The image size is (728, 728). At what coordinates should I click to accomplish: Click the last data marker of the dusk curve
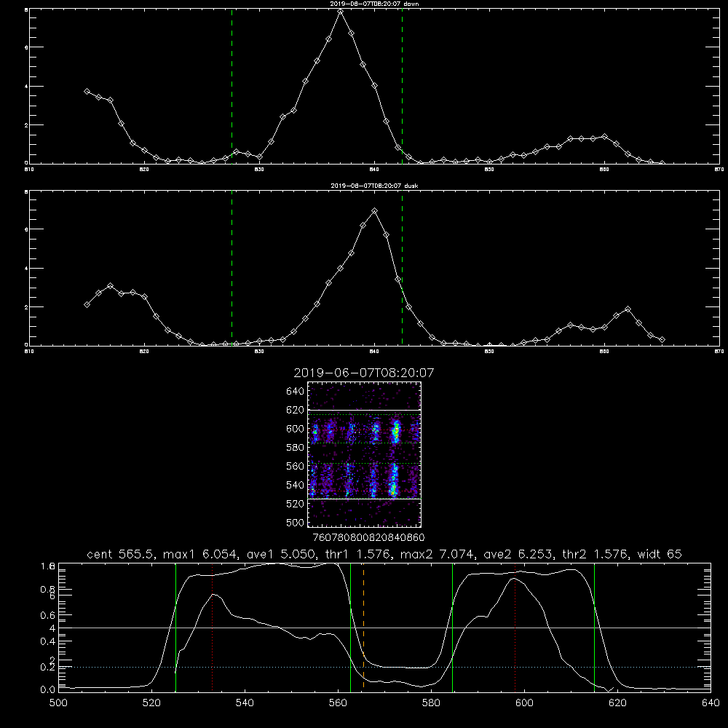point(662,340)
